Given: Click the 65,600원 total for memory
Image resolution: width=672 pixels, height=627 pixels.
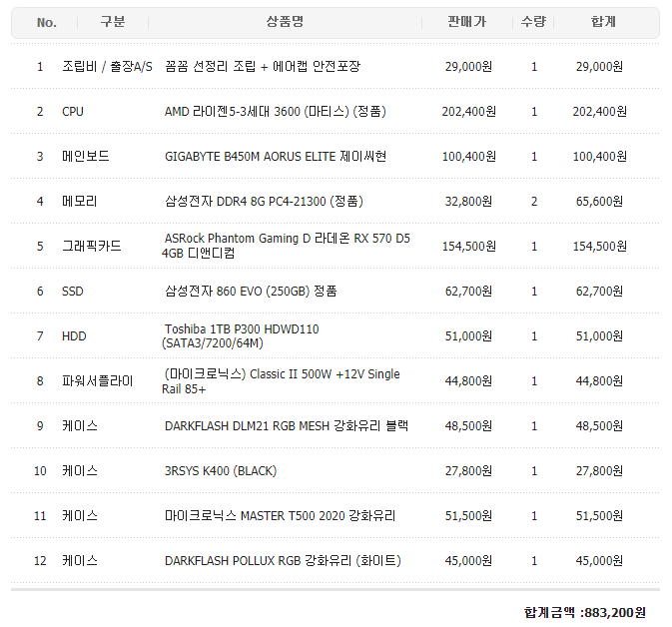Looking at the screenshot, I should point(599,202).
